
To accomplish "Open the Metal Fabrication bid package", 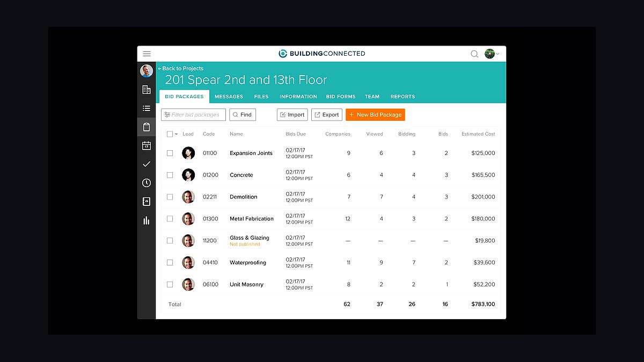I will click(x=252, y=219).
